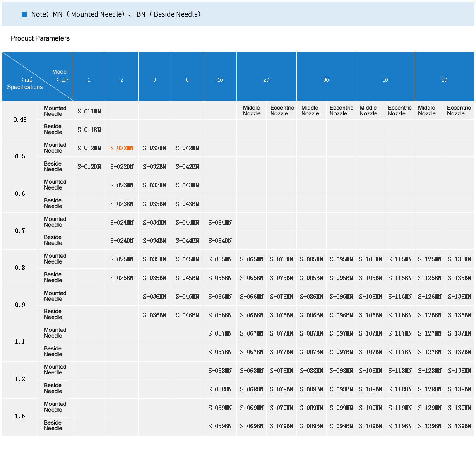Click the S-042BN model code
This screenshot has height=451, width=476.
(x=187, y=167)
